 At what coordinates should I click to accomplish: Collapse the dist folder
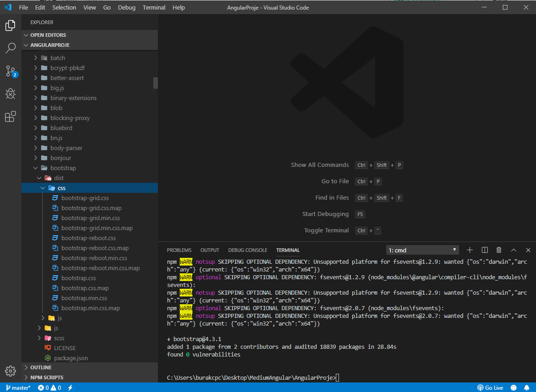(x=90, y=178)
